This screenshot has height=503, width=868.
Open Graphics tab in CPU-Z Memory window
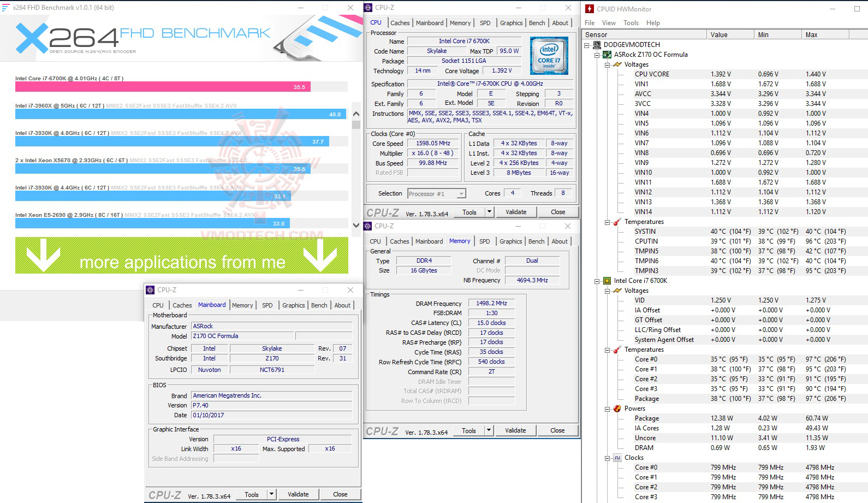coord(511,241)
